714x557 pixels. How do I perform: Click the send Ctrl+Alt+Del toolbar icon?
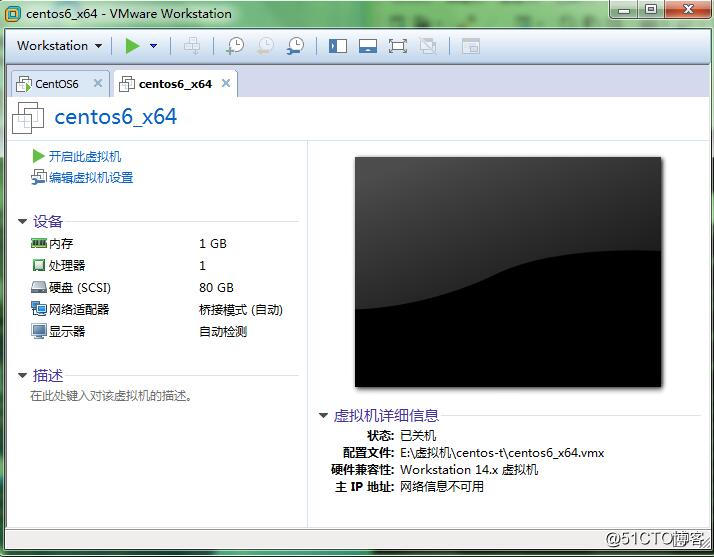[x=192, y=46]
